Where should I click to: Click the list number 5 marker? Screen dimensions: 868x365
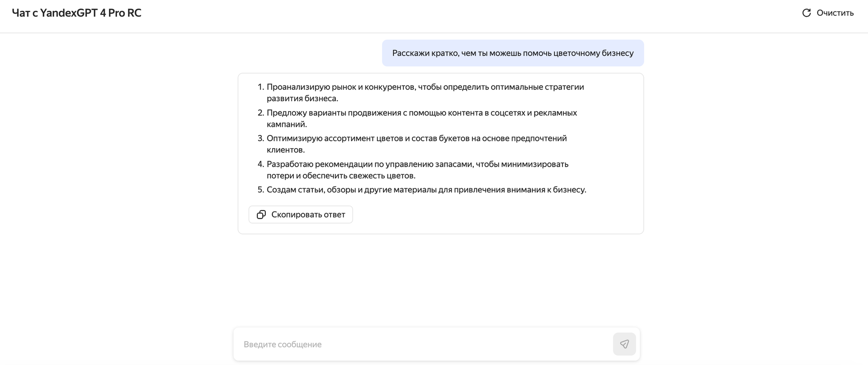tap(260, 190)
